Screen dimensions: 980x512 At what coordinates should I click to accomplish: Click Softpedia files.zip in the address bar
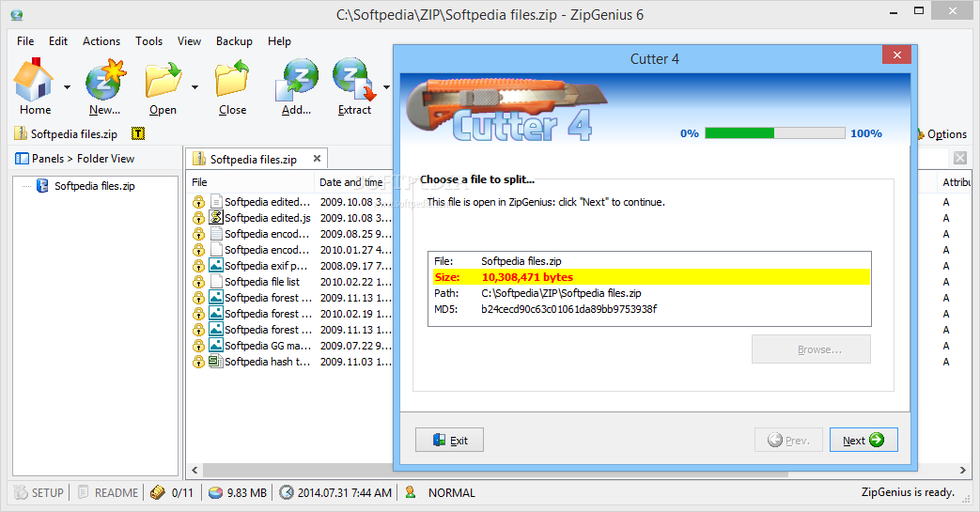tap(73, 133)
